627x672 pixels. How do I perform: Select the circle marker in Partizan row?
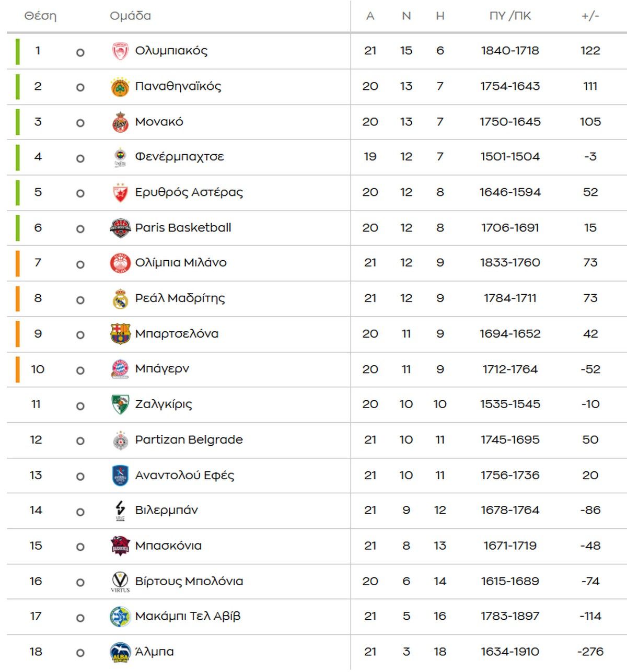[80, 441]
